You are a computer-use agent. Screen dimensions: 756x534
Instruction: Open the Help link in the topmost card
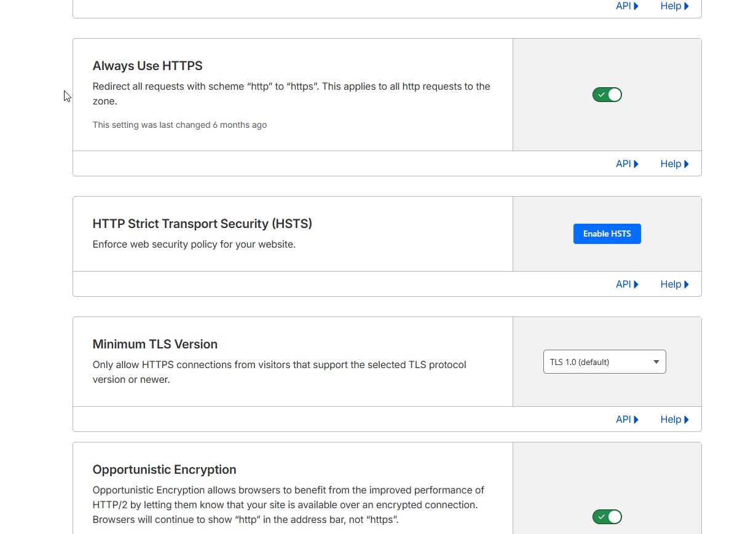tap(674, 6)
